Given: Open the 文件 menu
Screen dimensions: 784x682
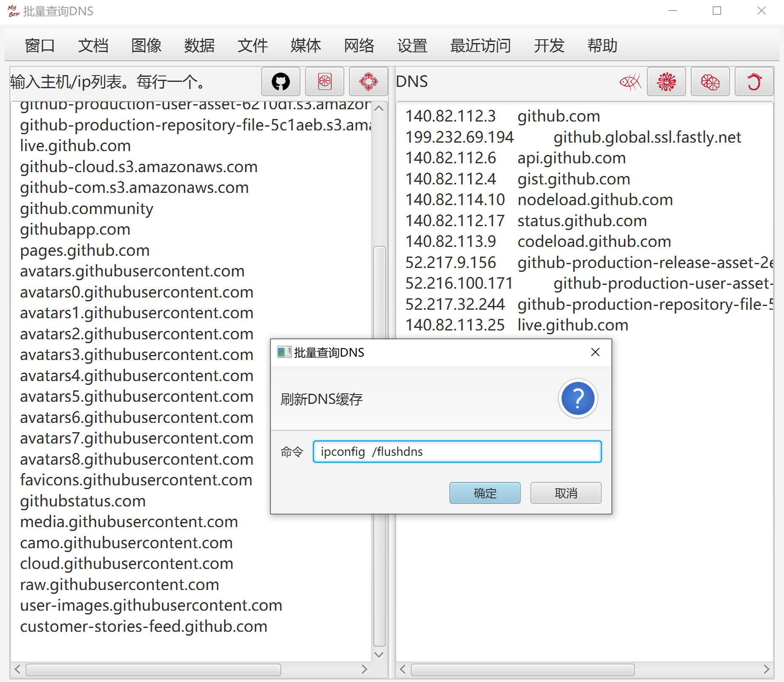Looking at the screenshot, I should click(252, 46).
